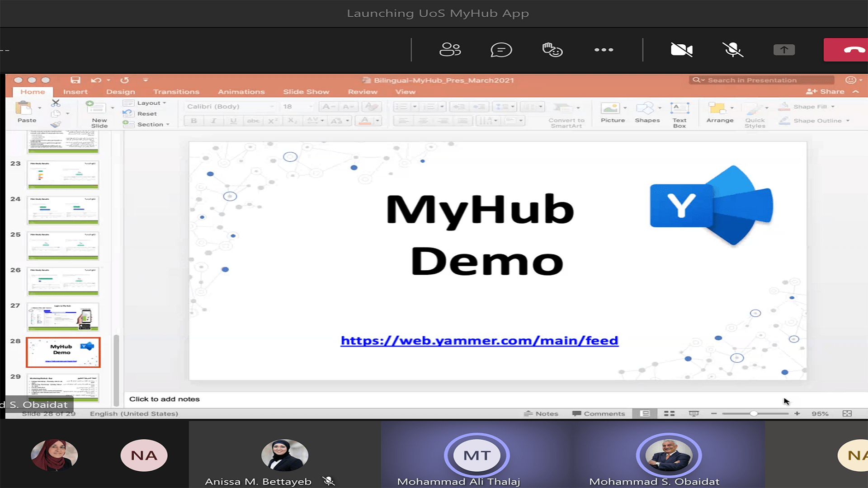Toggle the Notes pane in status bar
This screenshot has width=868, height=488.
pos(541,413)
